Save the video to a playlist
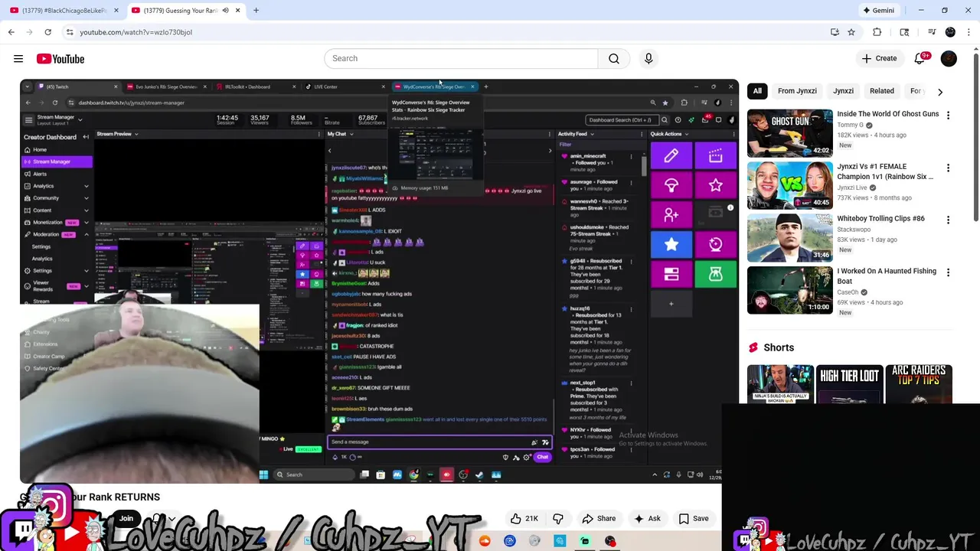The height and width of the screenshot is (551, 980). 693,518
